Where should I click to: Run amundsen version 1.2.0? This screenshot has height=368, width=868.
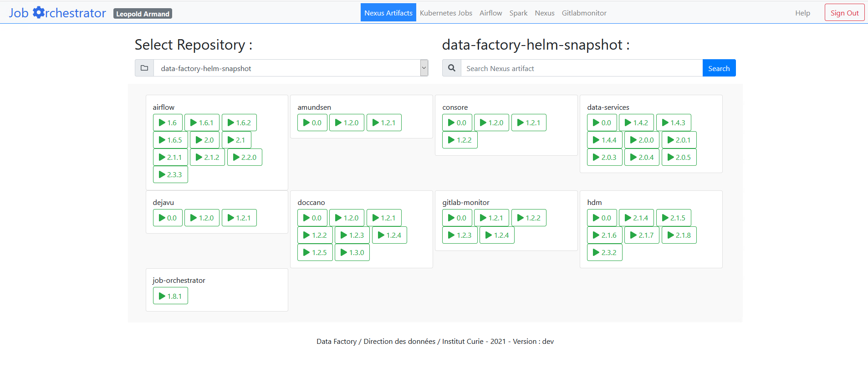[347, 123]
